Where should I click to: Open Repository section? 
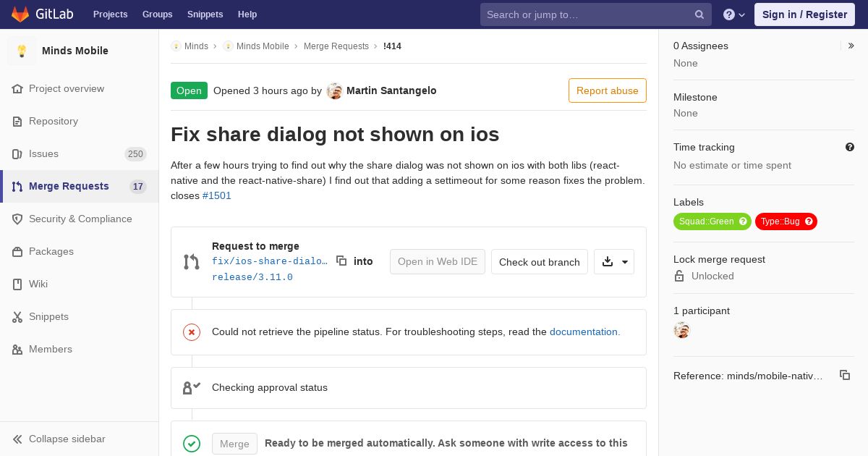coord(80,121)
